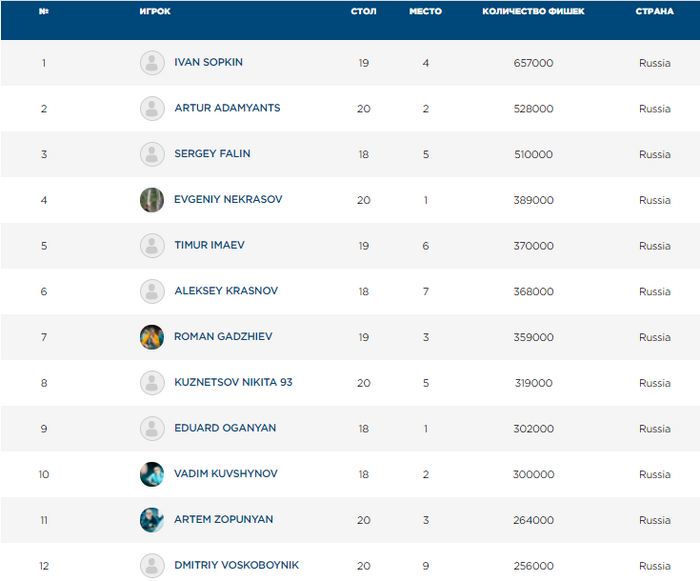The height and width of the screenshot is (581, 700).
Task: Click Ivan Sopkin's default avatar icon
Action: [x=152, y=63]
